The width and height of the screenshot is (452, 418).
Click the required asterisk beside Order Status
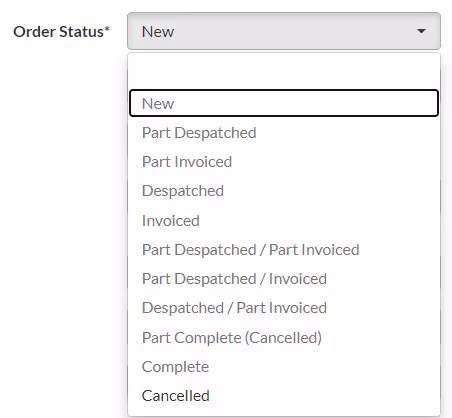(x=107, y=29)
